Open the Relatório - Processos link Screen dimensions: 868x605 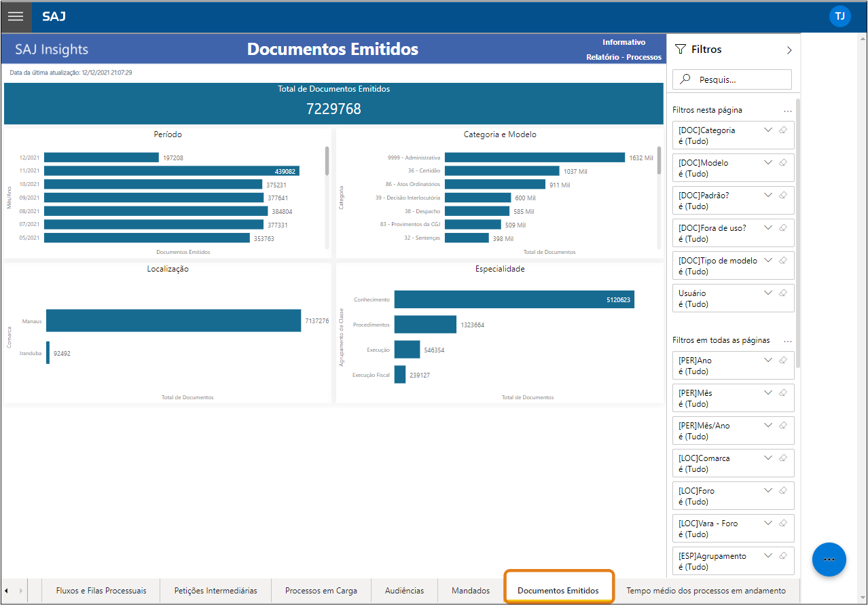[x=623, y=57]
